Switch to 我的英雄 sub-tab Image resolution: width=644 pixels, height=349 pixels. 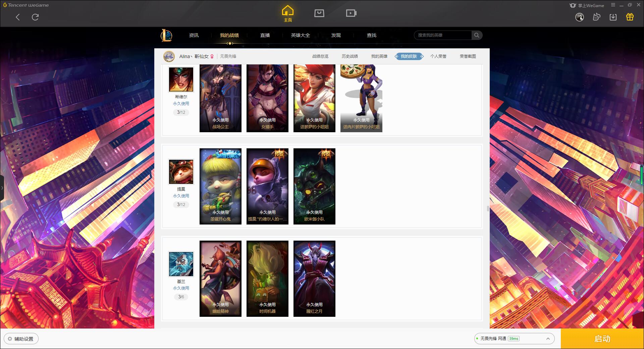379,56
